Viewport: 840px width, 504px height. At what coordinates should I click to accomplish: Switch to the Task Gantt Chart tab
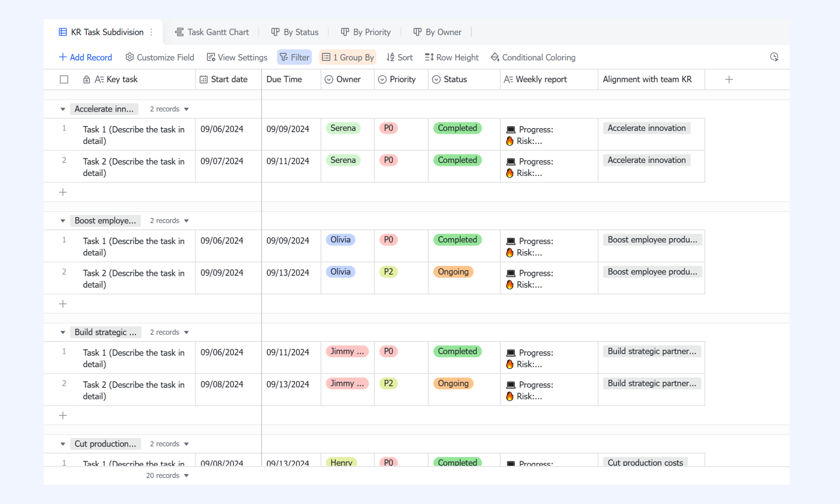point(212,32)
